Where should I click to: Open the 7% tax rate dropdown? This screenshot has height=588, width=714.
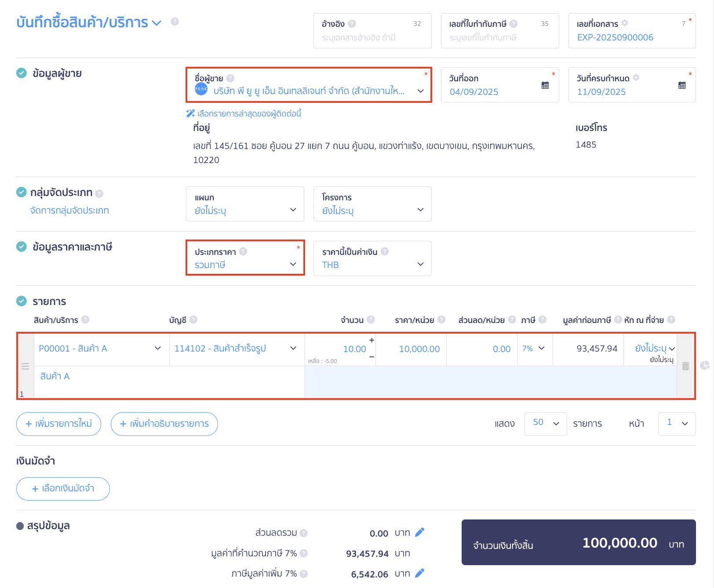pos(534,348)
